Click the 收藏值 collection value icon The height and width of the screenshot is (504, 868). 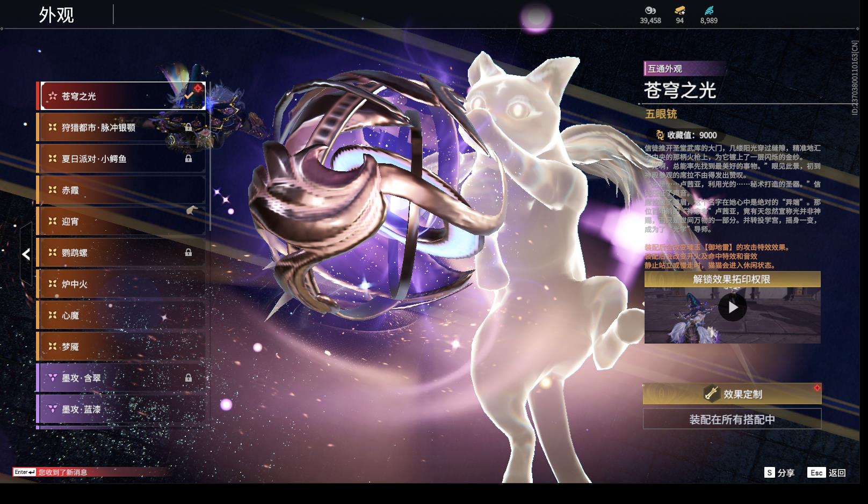point(660,135)
